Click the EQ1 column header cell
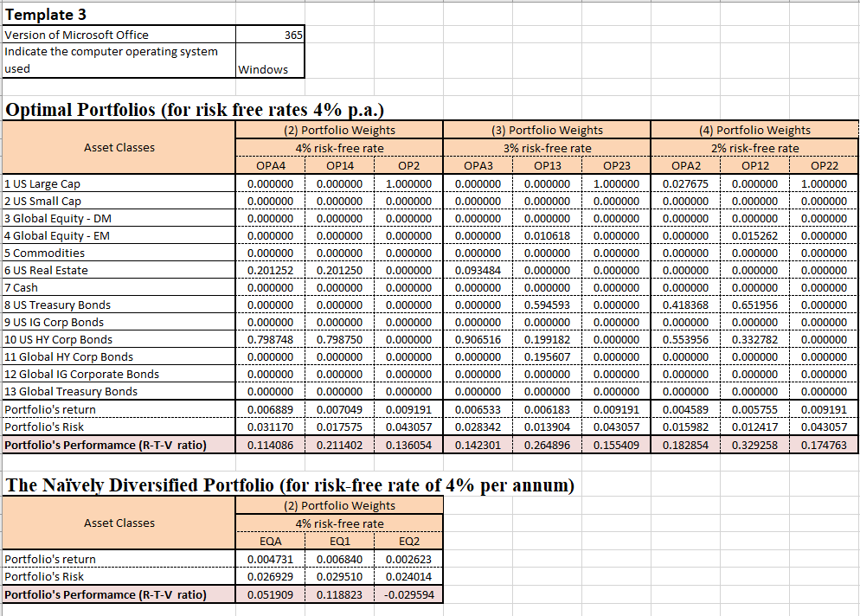The image size is (860, 616). (339, 541)
